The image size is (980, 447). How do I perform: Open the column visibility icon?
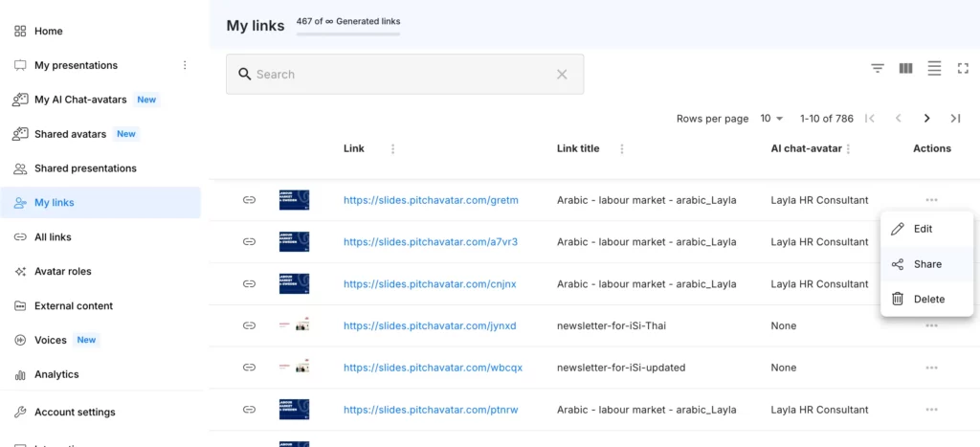click(905, 68)
